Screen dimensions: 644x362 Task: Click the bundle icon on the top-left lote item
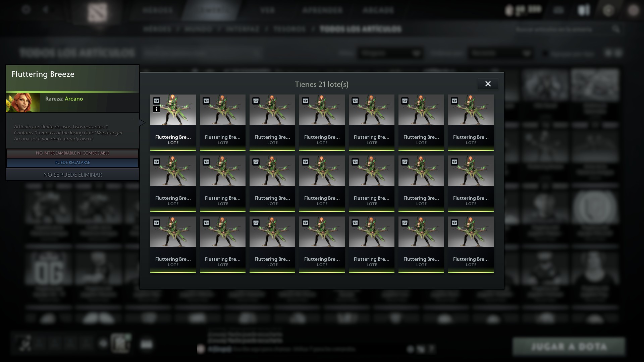coord(156,101)
